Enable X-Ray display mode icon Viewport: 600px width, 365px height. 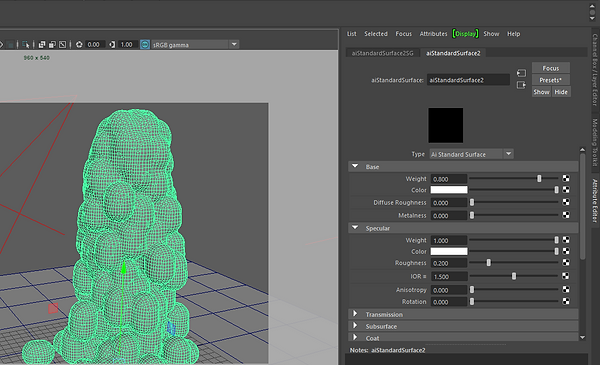click(42, 44)
